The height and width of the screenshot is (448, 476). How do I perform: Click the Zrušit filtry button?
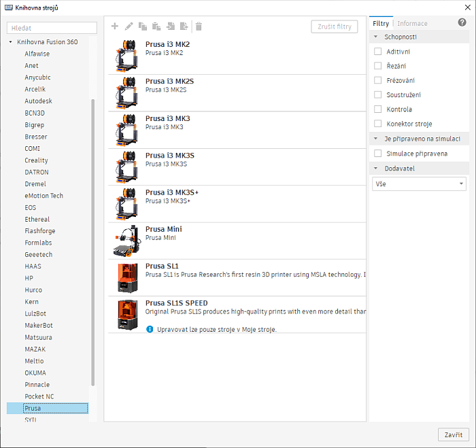point(335,27)
